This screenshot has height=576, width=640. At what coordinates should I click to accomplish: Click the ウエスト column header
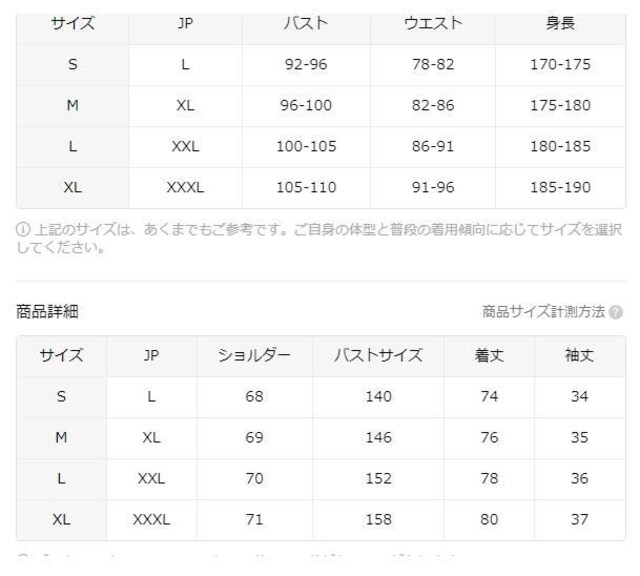[433, 24]
